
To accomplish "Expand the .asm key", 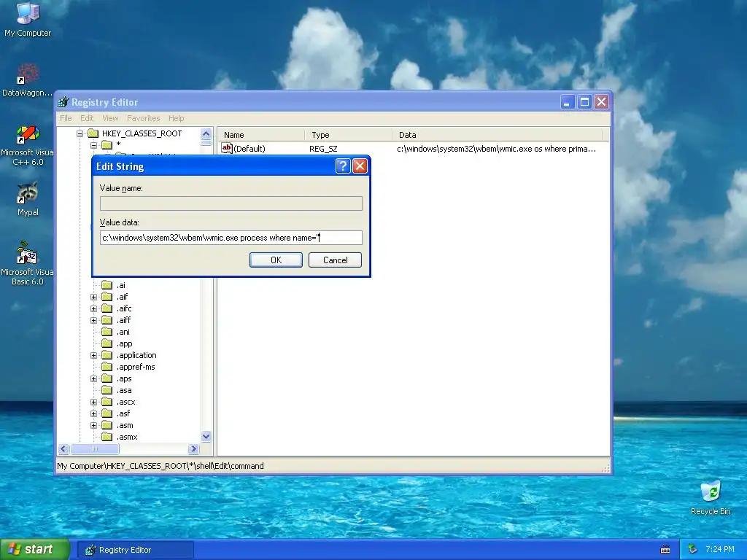I will pos(94,425).
